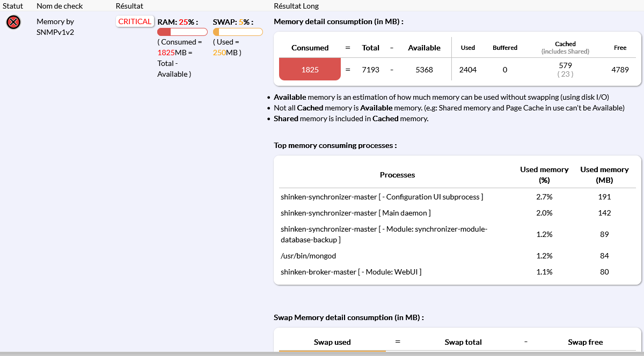The height and width of the screenshot is (356, 644).
Task: Click the /usr/bin/mongod process entry
Action: (x=308, y=256)
